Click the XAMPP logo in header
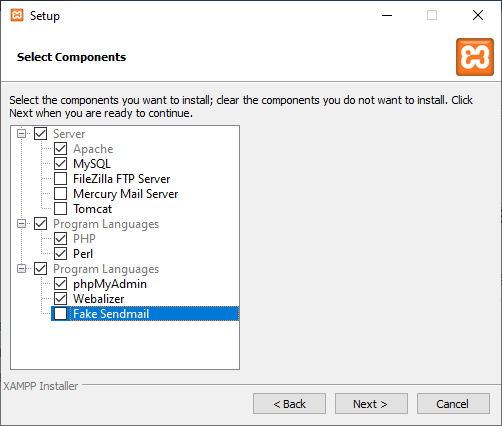The image size is (502, 426). pos(475,57)
